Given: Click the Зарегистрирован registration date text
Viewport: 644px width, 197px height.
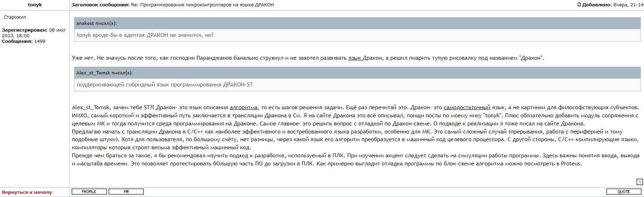Looking at the screenshot, I should tap(33, 33).
